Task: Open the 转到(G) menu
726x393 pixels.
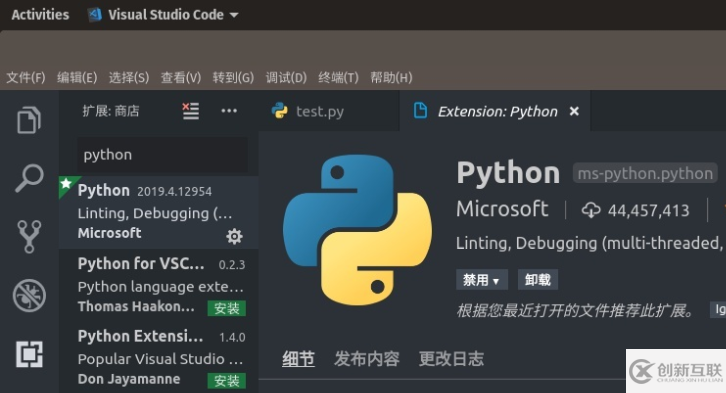Action: tap(233, 77)
